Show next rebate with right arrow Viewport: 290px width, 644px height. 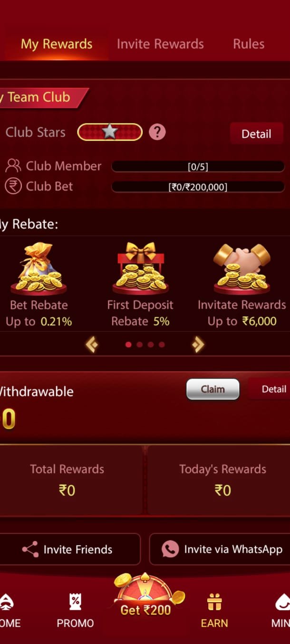(198, 344)
